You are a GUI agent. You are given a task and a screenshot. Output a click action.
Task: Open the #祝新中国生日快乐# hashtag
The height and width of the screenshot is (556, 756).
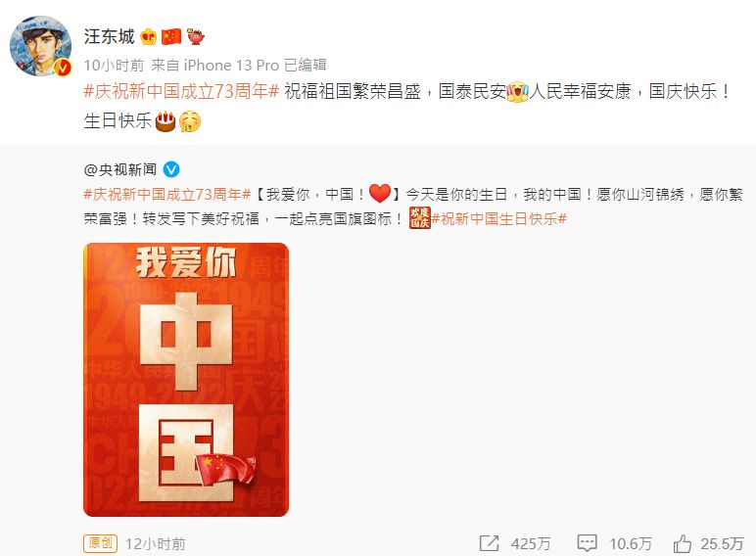(x=499, y=218)
